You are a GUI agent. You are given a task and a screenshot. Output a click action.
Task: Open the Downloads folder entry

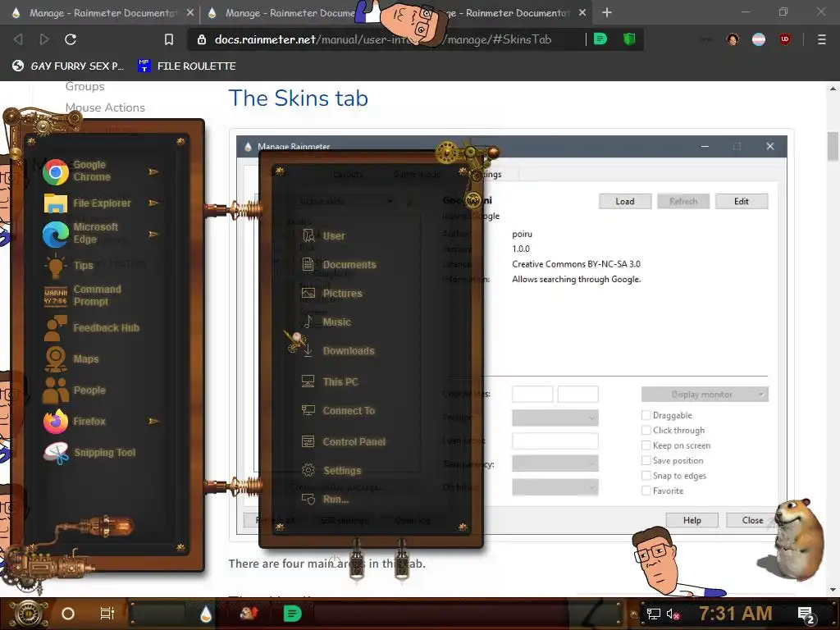coord(338,351)
